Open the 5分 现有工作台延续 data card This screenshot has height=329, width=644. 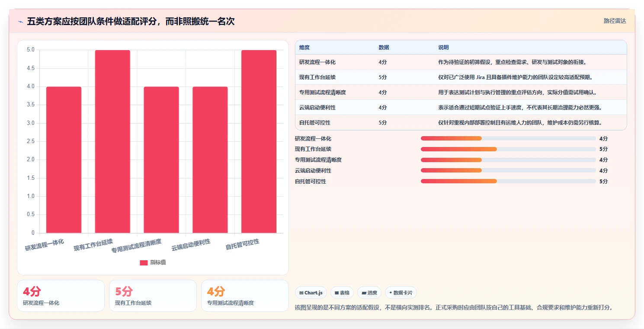(x=153, y=296)
